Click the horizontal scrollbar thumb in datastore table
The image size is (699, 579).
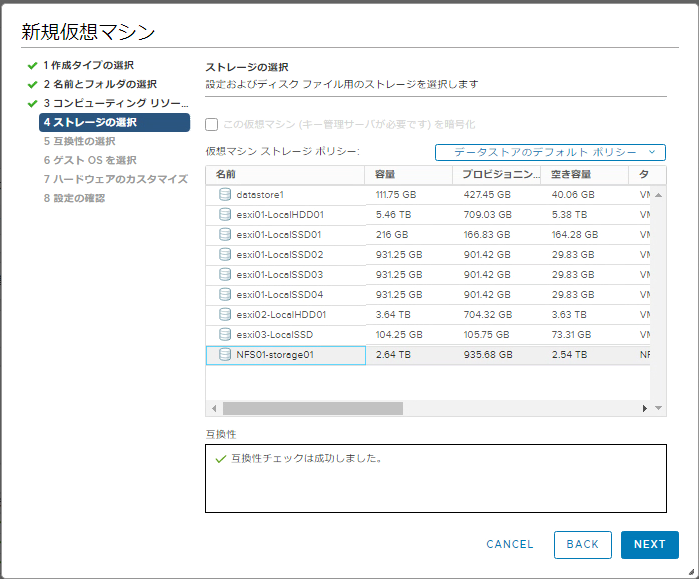coord(313,408)
